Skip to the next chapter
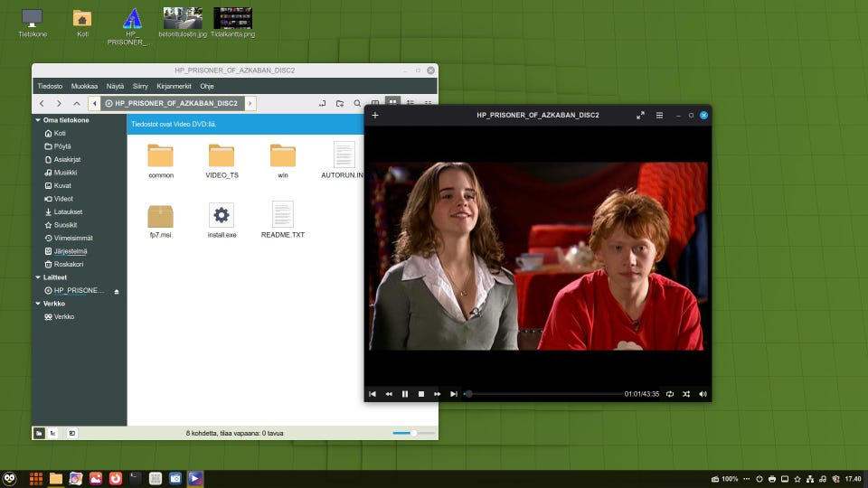The image size is (868, 488). pos(454,394)
